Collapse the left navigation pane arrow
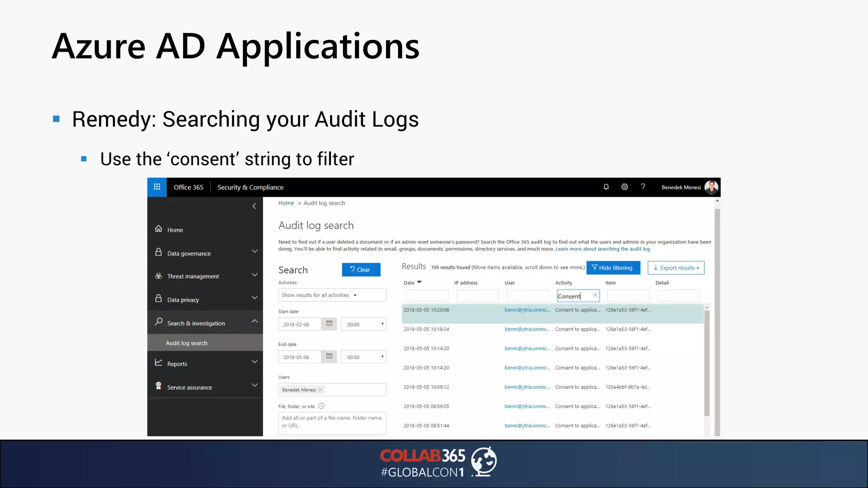This screenshot has width=868, height=488. (254, 206)
